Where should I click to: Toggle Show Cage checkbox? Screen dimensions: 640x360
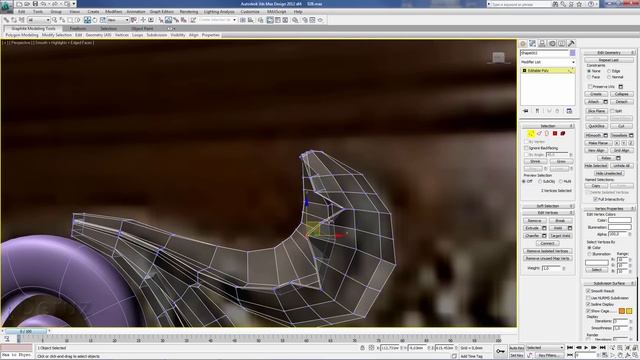(x=588, y=311)
